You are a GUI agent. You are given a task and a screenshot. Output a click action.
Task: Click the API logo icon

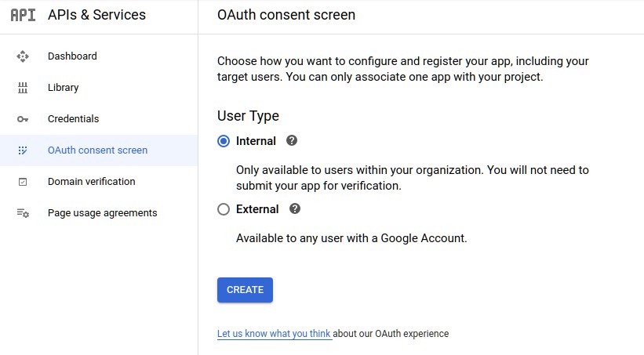[23, 15]
